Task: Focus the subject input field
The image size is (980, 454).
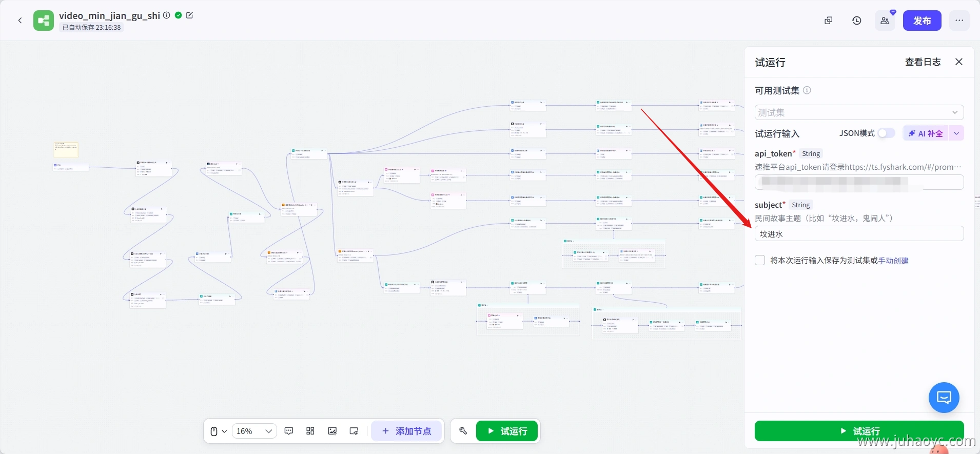Action: tap(859, 234)
